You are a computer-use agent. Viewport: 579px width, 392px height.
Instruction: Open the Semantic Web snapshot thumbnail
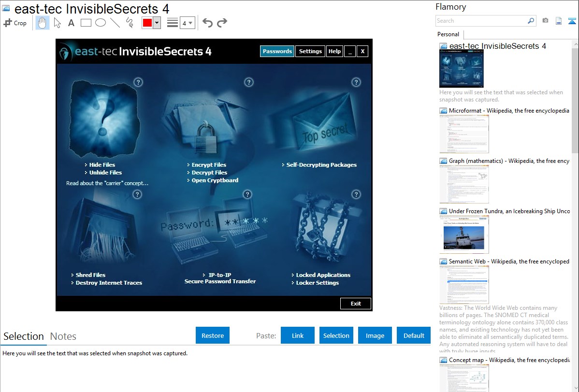tap(464, 285)
